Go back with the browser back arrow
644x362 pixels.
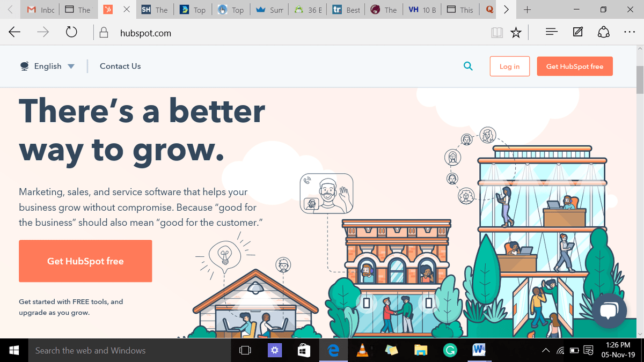tap(14, 33)
